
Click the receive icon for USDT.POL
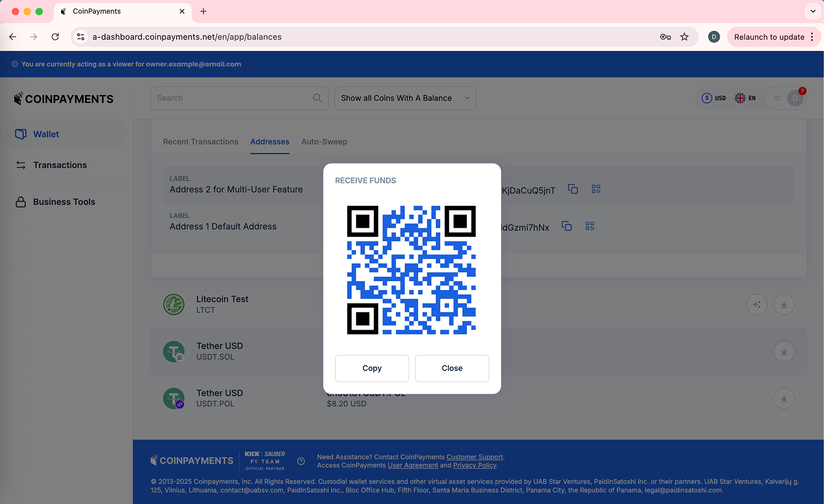point(784,398)
